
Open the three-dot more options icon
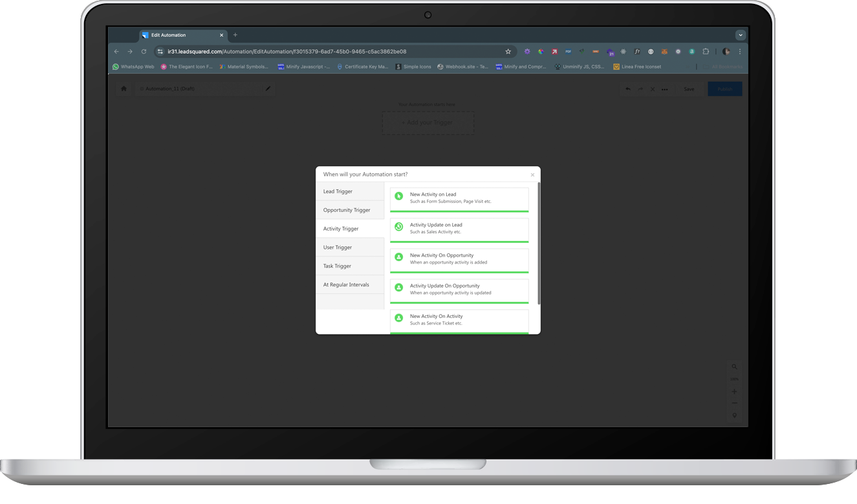pyautogui.click(x=664, y=89)
